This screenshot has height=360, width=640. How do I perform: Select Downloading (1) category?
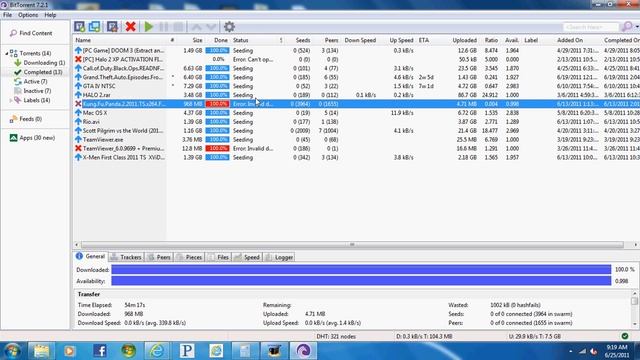click(40, 63)
